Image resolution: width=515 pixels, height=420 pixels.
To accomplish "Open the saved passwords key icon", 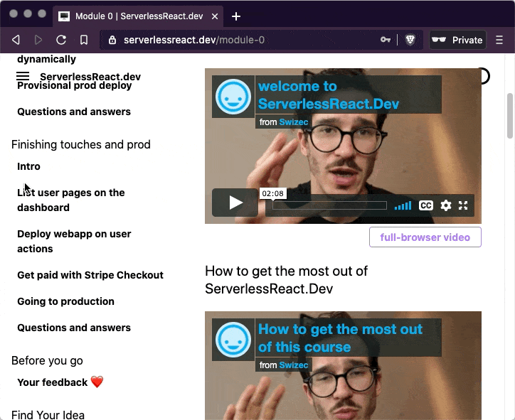I will 386,40.
